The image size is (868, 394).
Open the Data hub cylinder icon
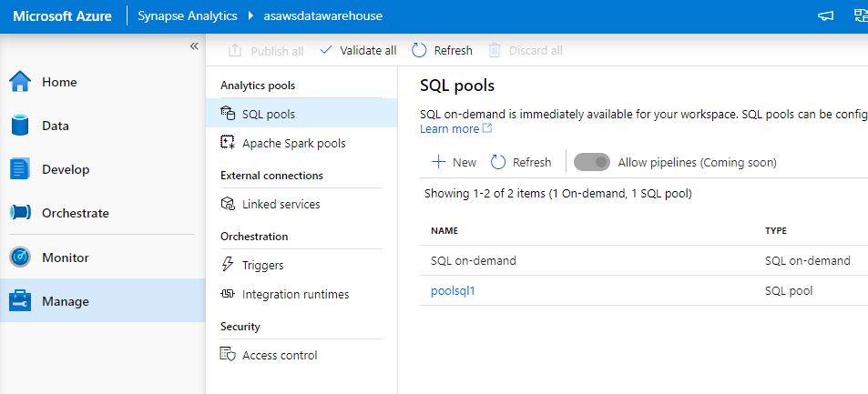tap(20, 125)
